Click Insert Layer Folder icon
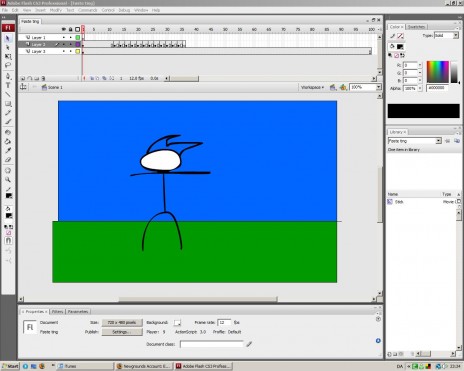The height and width of the screenshot is (371, 464). pyautogui.click(x=37, y=78)
